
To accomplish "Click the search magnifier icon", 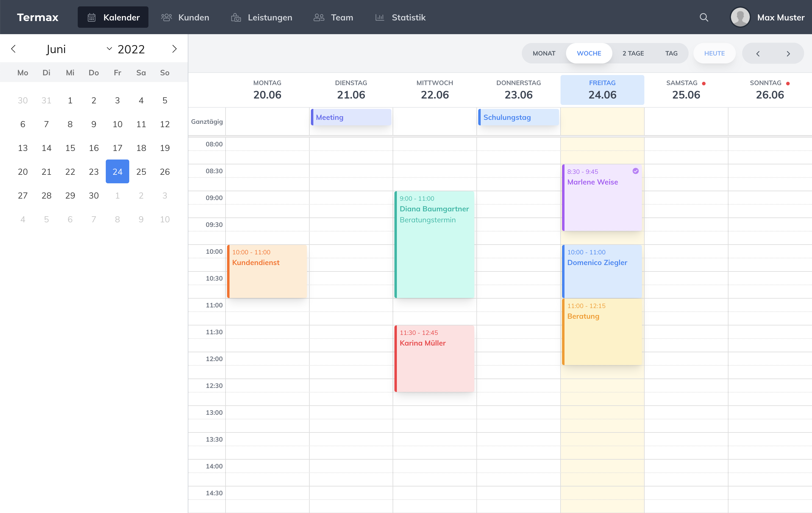I will coord(704,17).
